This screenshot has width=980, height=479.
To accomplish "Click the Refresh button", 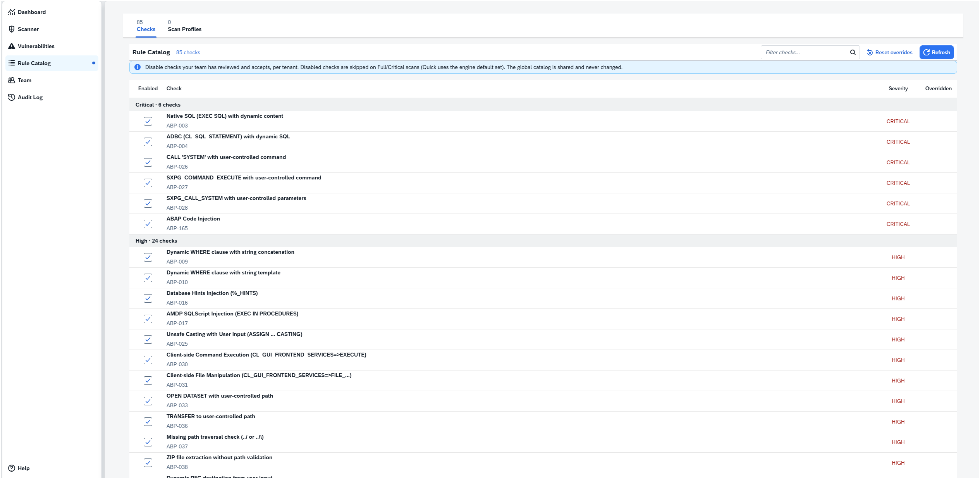I will [x=937, y=52].
